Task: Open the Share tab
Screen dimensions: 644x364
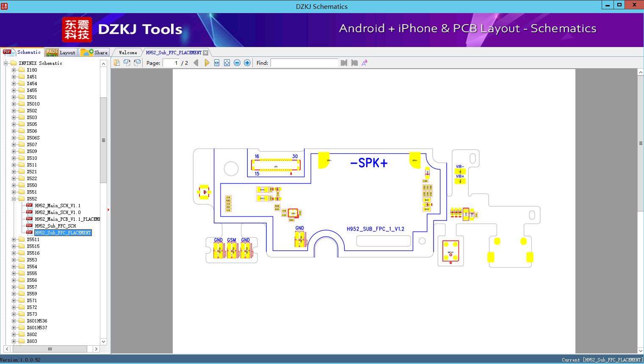Action: click(x=94, y=53)
